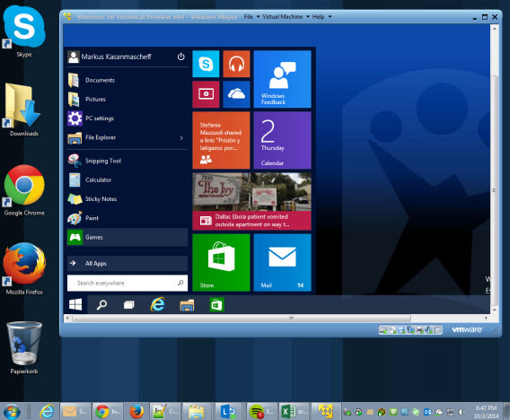Open Pictures from the Start menu

(127, 99)
